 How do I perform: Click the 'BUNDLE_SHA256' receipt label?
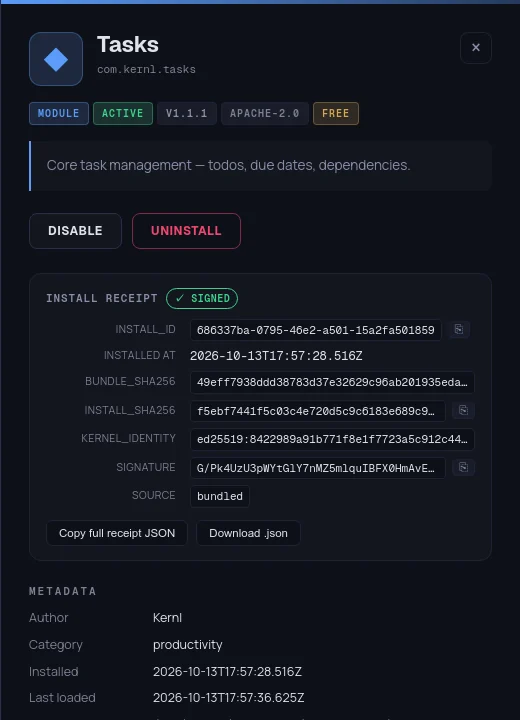[x=130, y=381]
